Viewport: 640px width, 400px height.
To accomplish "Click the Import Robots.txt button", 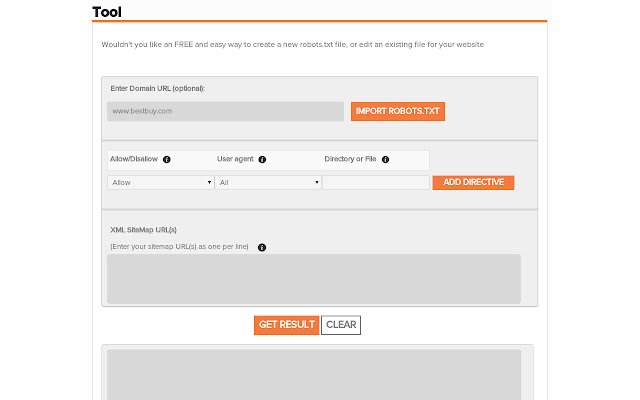I will (398, 111).
